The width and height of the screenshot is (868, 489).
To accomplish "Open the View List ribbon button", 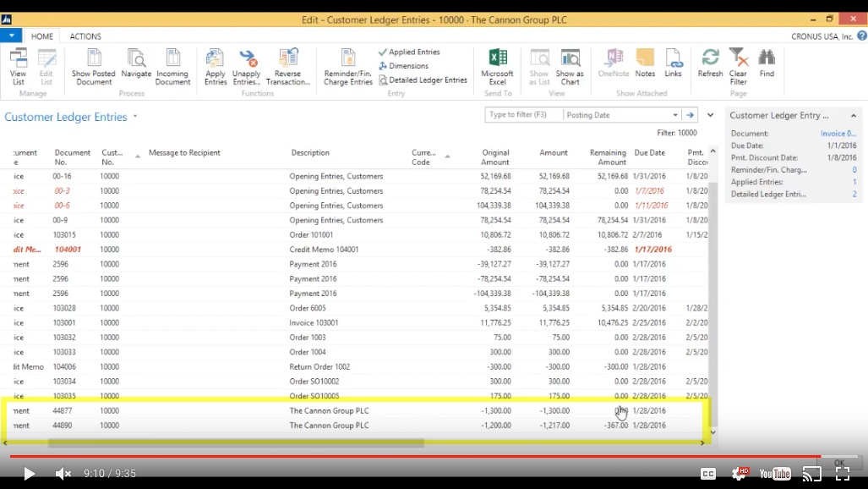I will coord(19,67).
